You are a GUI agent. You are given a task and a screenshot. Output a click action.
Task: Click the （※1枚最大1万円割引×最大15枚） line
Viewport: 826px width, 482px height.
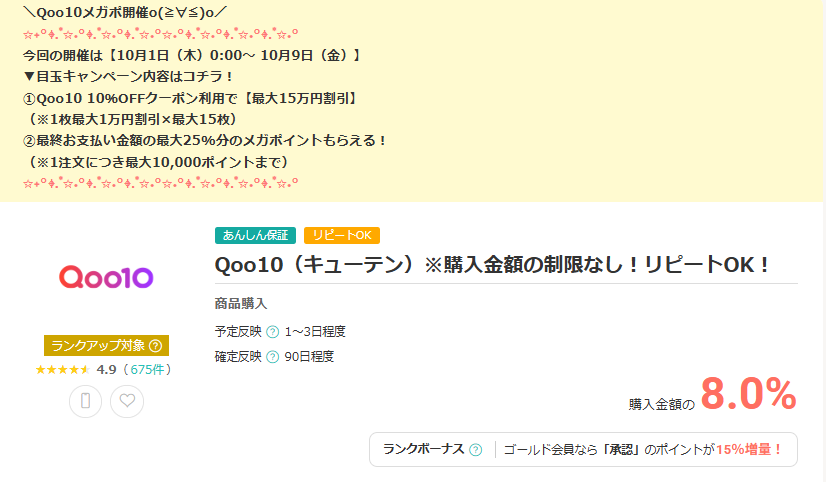pos(133,120)
